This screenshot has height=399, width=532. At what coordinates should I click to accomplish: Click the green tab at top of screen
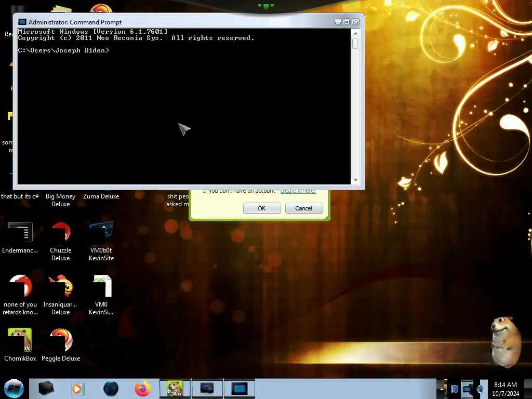265,5
